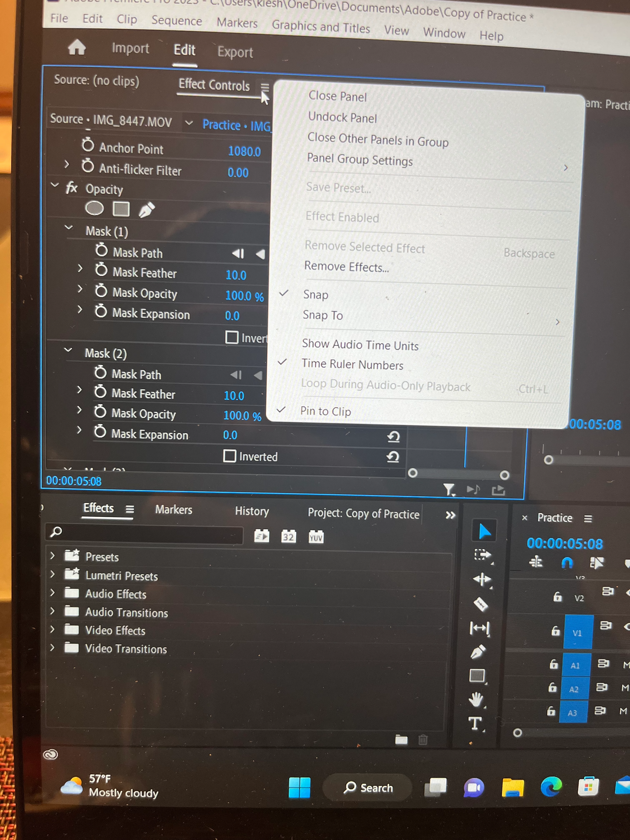Screen dimensions: 630x840
Task: Choose Undock Panel from the menu
Action: 342,117
